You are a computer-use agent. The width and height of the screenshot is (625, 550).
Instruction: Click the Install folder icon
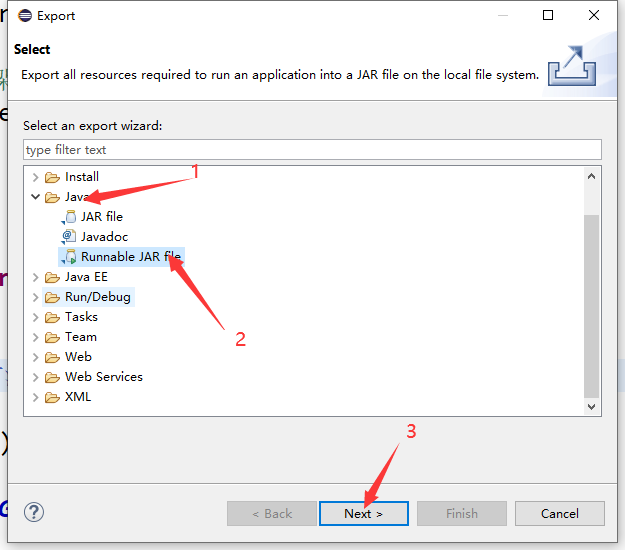[x=53, y=177]
